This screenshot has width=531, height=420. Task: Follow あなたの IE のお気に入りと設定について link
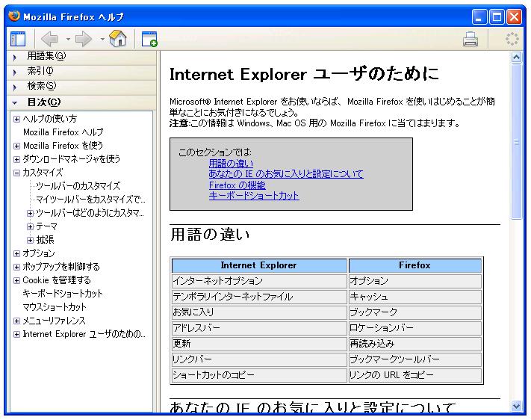tap(286, 174)
